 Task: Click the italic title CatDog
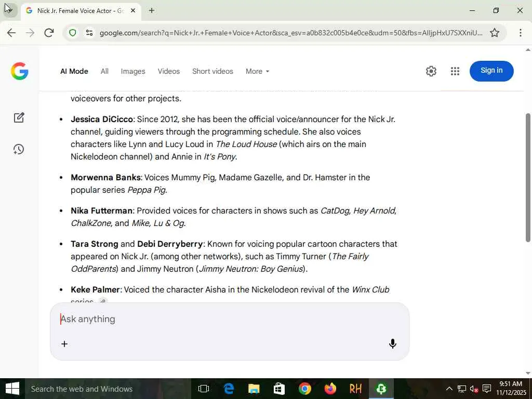[x=335, y=211]
